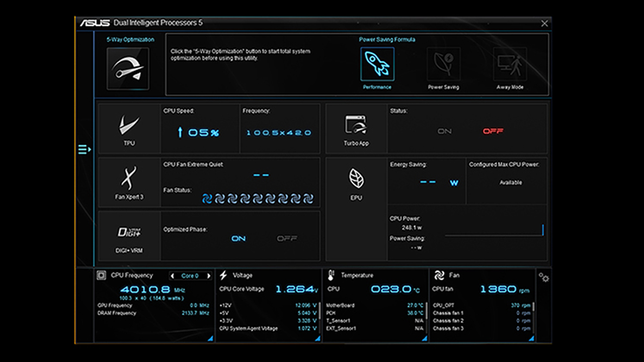Click the Chassis fan 2 row
This screenshot has height=362, width=644.
(x=482, y=321)
